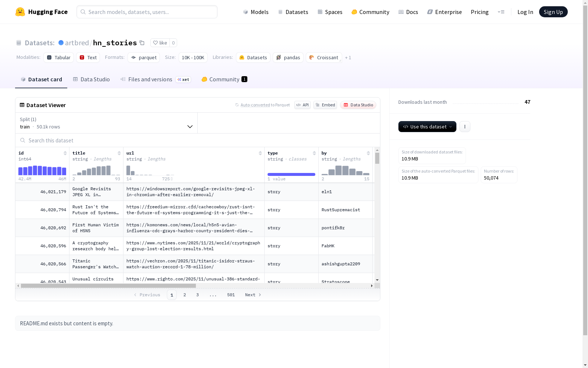This screenshot has height=368, width=588.
Task: Click the Titanic Passenger's Watch title cell
Action: (96, 264)
